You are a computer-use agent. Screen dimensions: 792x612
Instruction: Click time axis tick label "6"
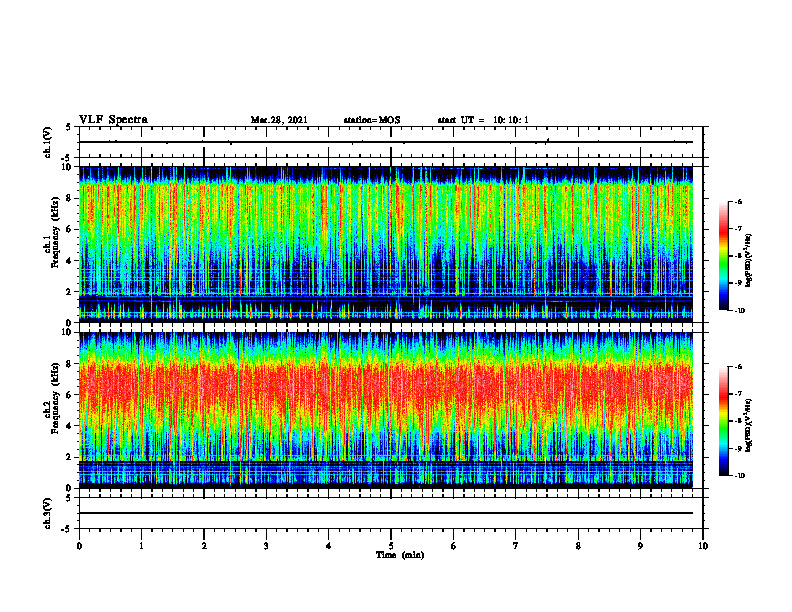[453, 546]
